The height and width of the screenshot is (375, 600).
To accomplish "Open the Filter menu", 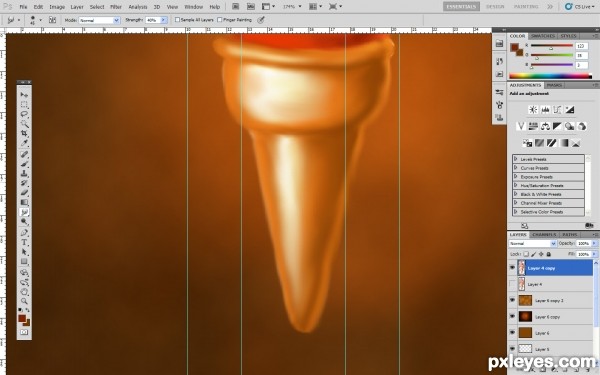I will 116,7.
